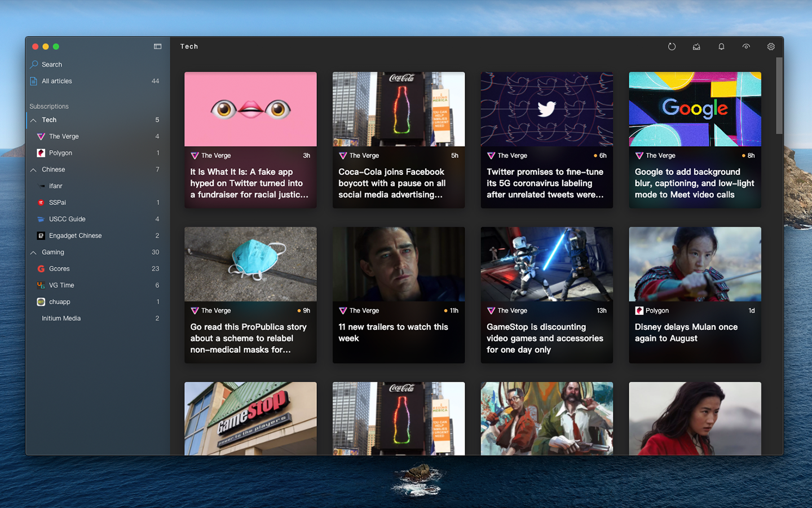Open the settings gear icon
Screen dimensions: 812x508
(x=771, y=47)
